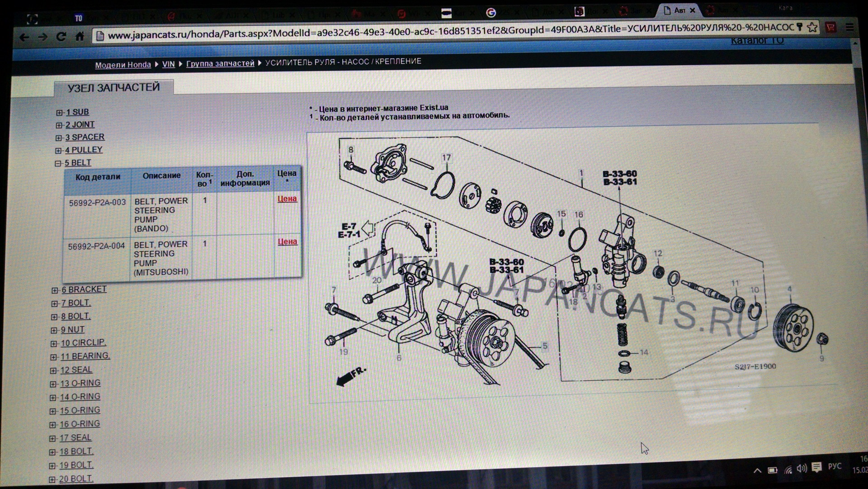Screen dimensions: 868x489
Task: Click the battery icon in system tray
Action: point(773,470)
